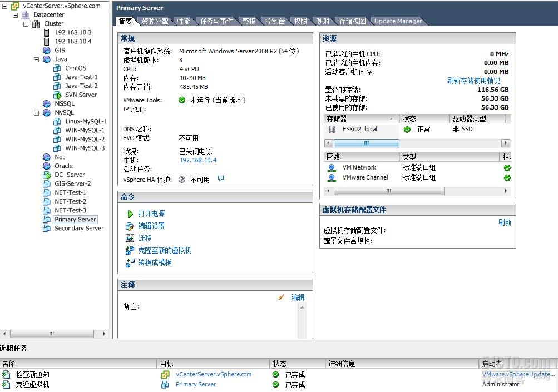Open the Update Manager tab
Image resolution: width=558 pixels, height=392 pixels.
(x=398, y=21)
